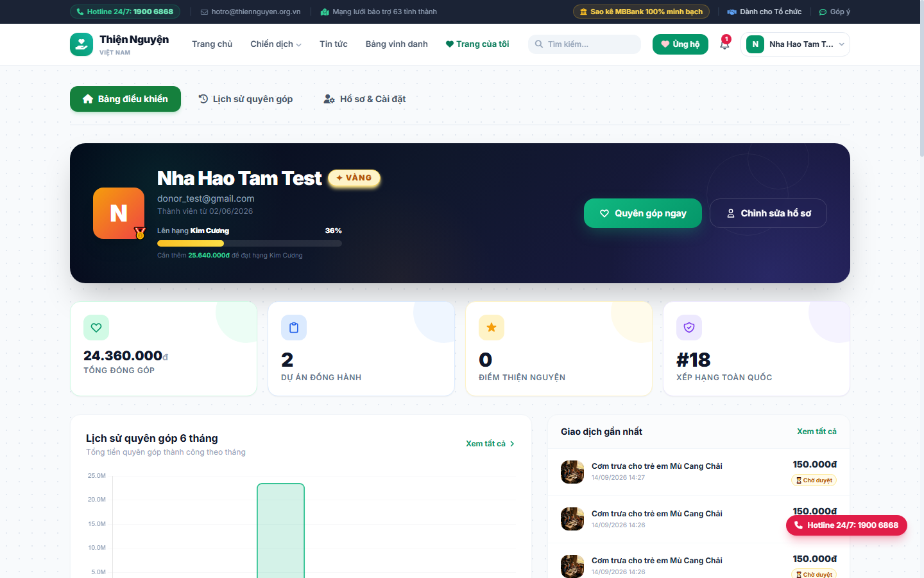Open Hồ sơ & Cài đặt tab

tap(364, 99)
